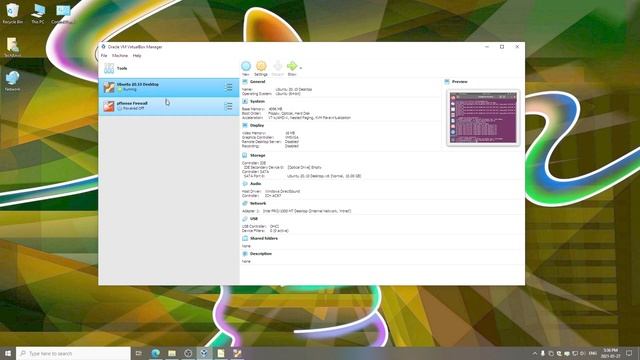The image size is (640, 360).
Task: Select the This PC desktop icon
Action: point(38,13)
